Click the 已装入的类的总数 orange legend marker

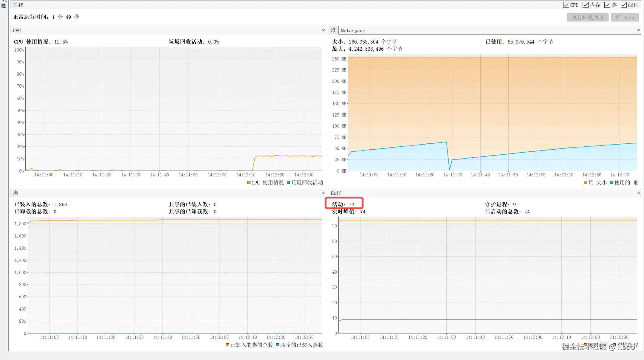(x=227, y=345)
